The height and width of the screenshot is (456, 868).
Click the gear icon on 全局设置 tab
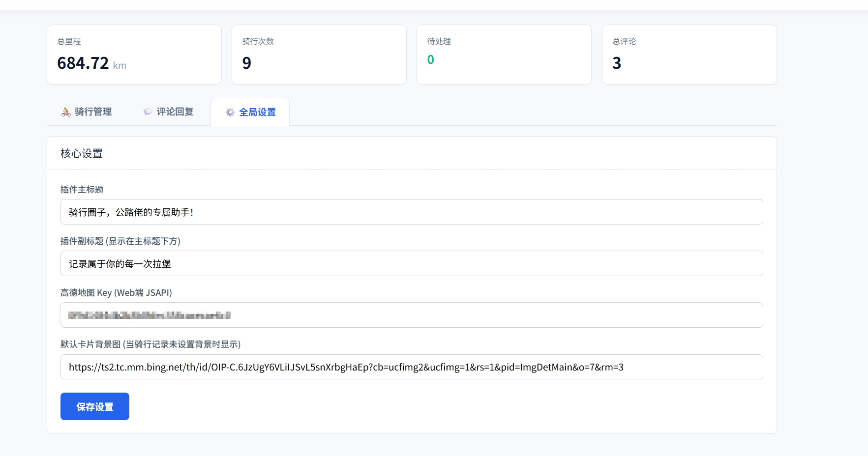pos(230,113)
